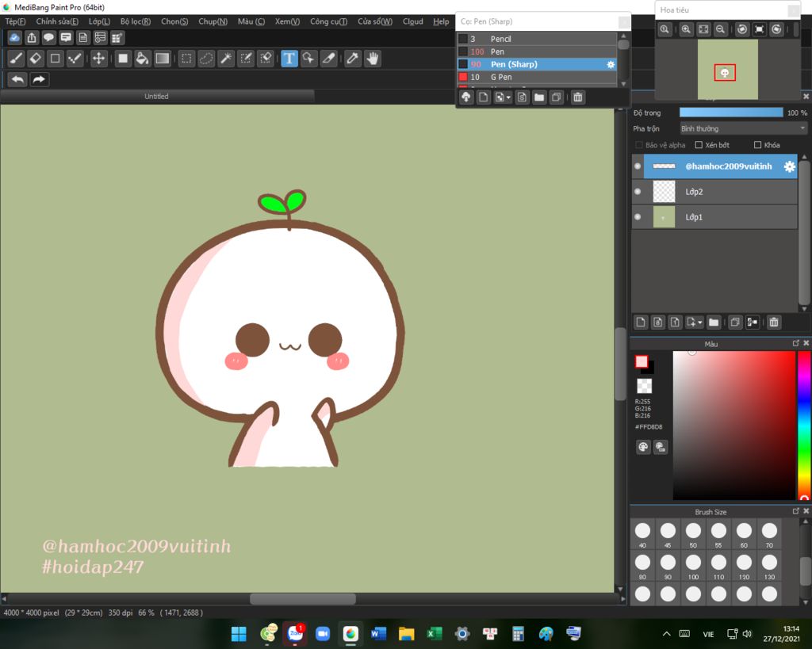Enable the Xén bớt clipping checkbox

699,145
